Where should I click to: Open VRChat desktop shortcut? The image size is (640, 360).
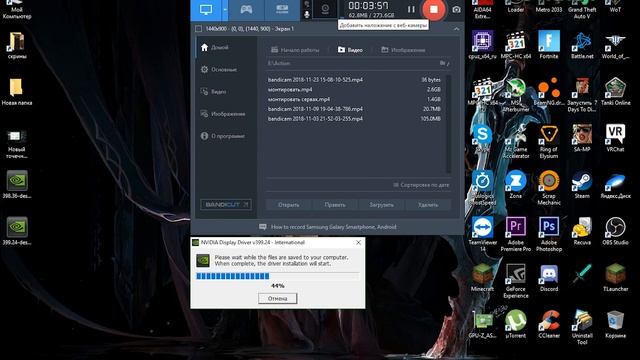[616, 138]
